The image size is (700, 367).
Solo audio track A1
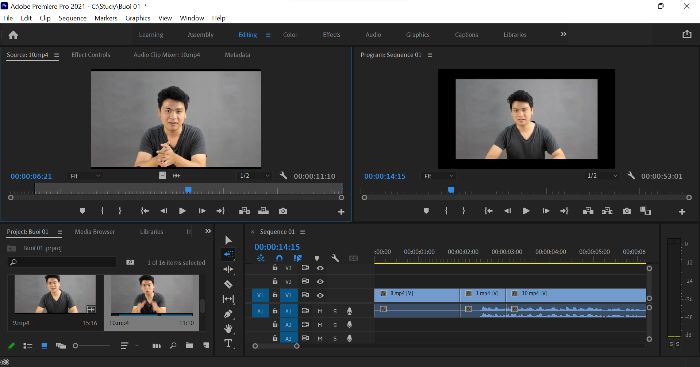[335, 311]
